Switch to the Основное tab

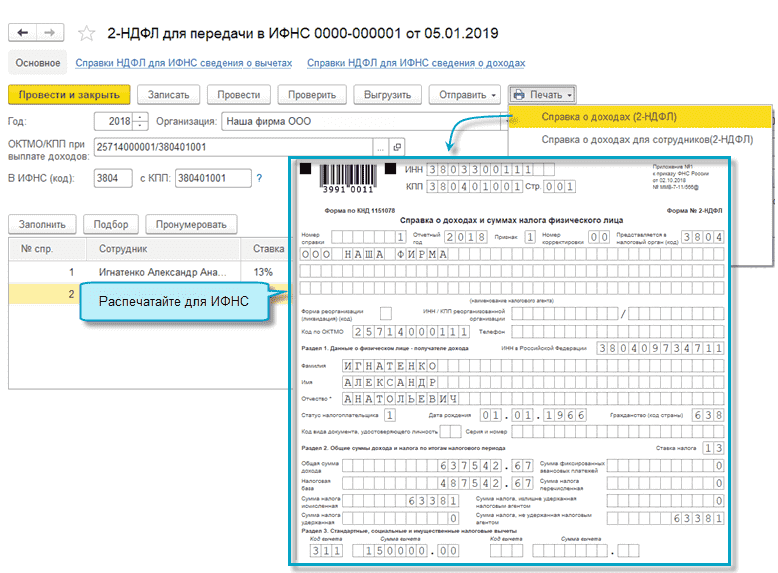point(38,63)
